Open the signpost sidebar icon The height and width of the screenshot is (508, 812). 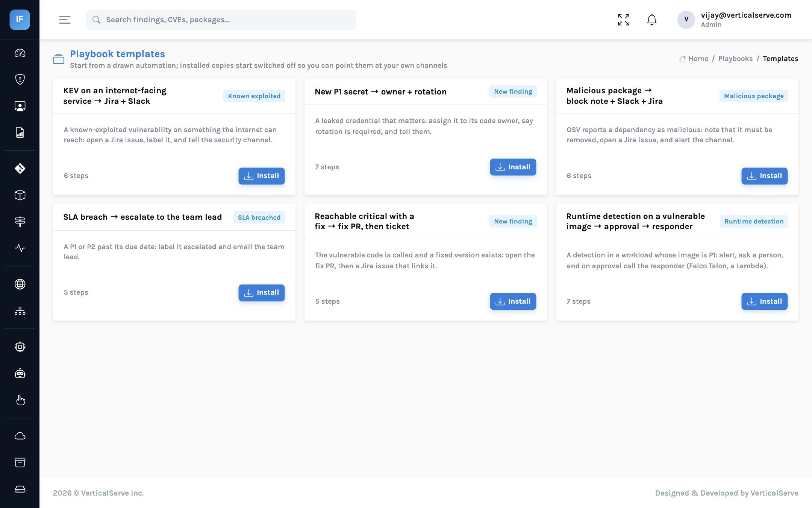pos(20,222)
